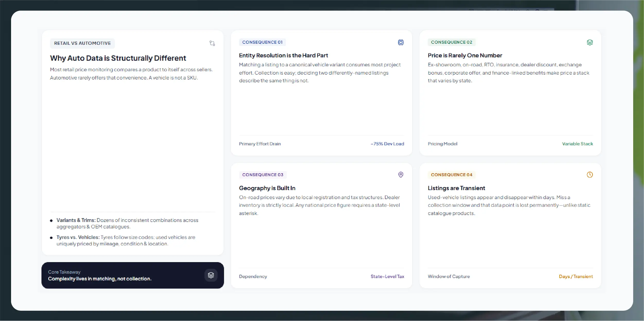The width and height of the screenshot is (644, 321).
Task: Click heading 'Why Auto Data is Structurally Different'
Action: tap(118, 58)
